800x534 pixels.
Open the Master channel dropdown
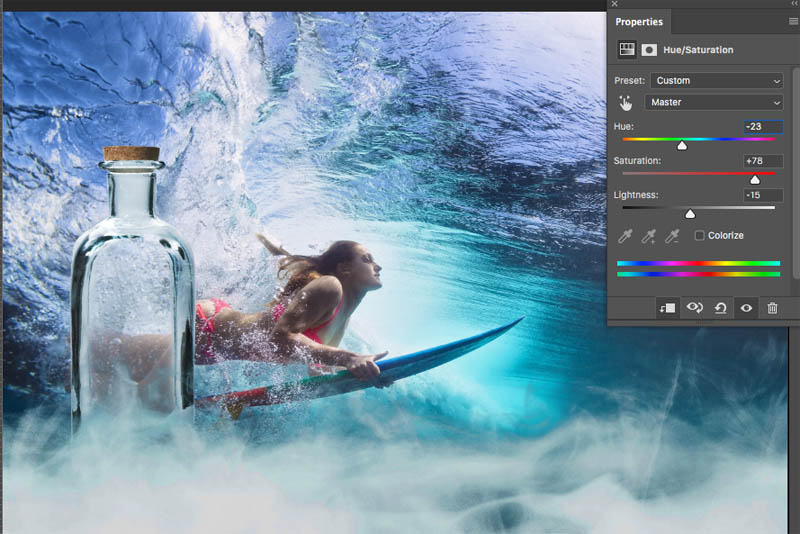[x=713, y=102]
